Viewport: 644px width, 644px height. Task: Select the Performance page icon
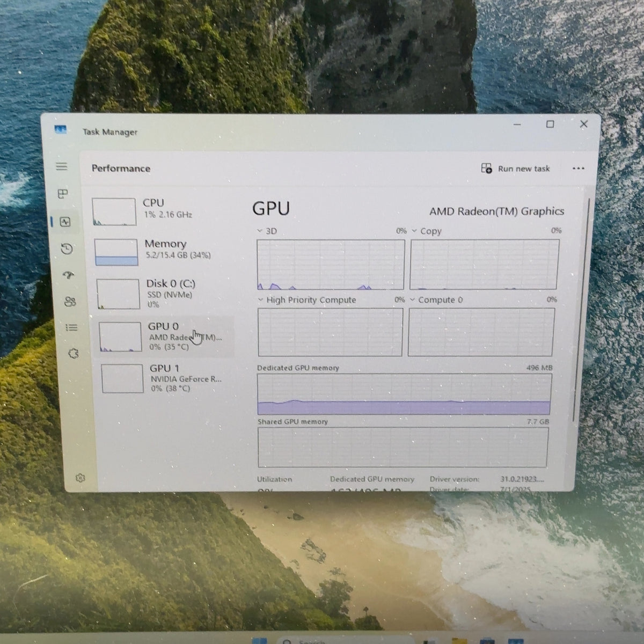pyautogui.click(x=65, y=222)
